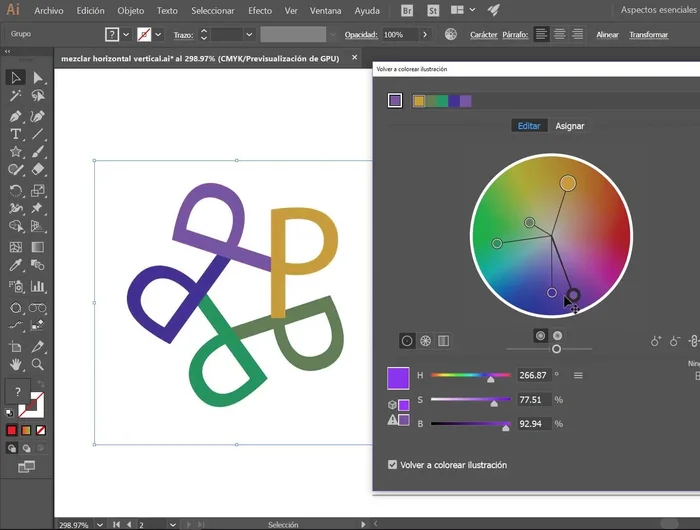
Task: Click the Transformar link in control bar
Action: point(648,34)
